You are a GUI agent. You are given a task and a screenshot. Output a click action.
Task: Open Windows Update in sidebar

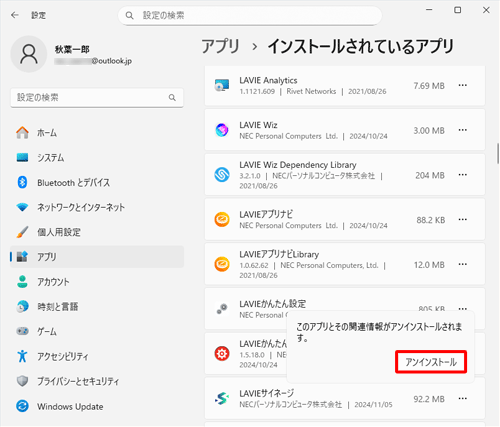point(97,406)
